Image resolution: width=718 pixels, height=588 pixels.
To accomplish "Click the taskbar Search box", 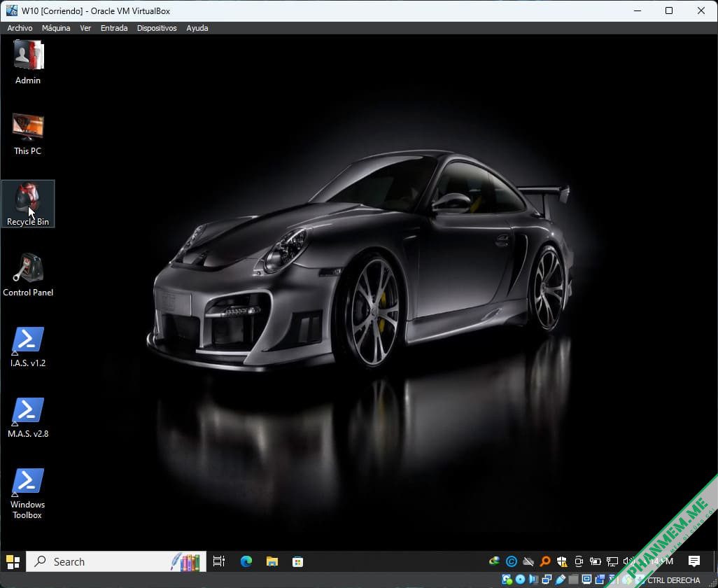I will click(116, 561).
